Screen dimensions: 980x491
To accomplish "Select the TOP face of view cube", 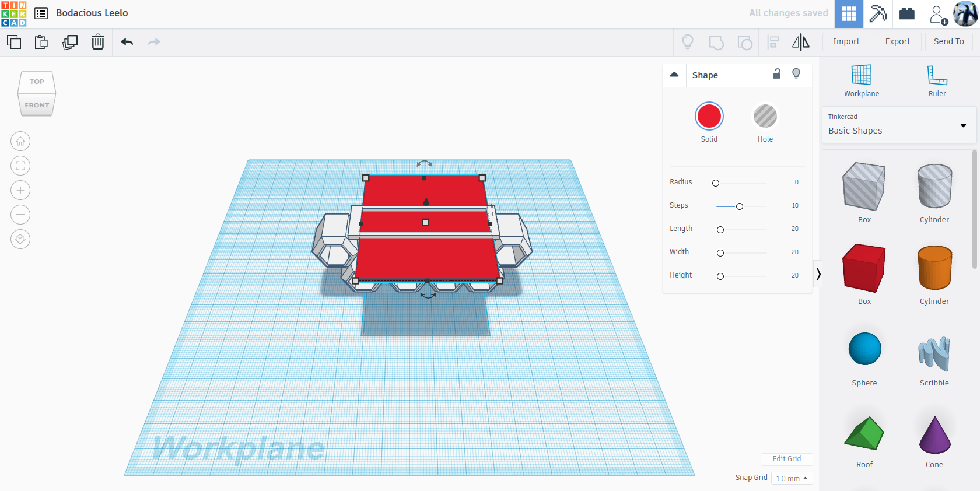I will pos(37,82).
